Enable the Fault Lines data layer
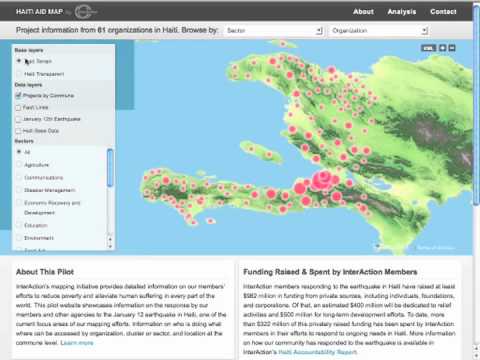480x360 pixels. 18,108
